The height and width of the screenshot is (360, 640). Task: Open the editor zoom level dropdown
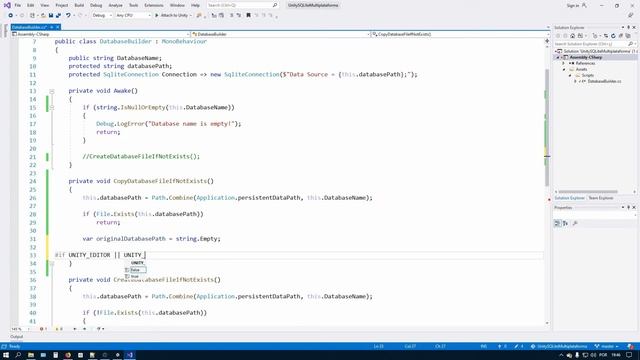pyautogui.click(x=21, y=329)
